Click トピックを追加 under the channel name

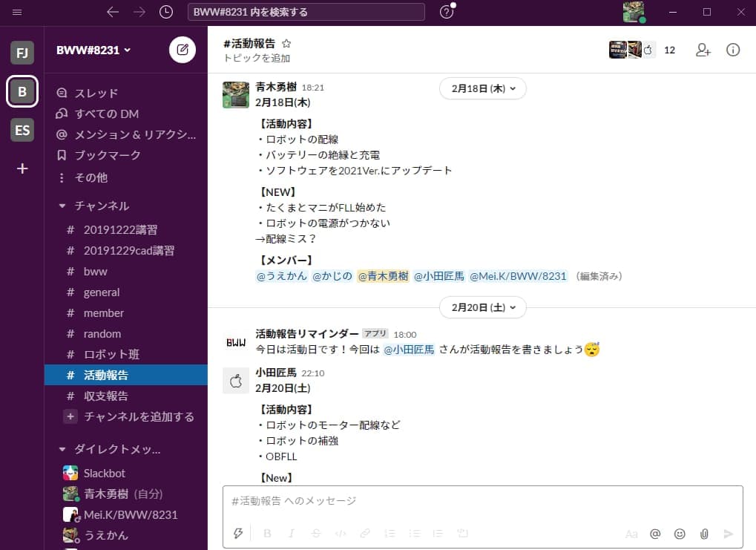click(257, 56)
